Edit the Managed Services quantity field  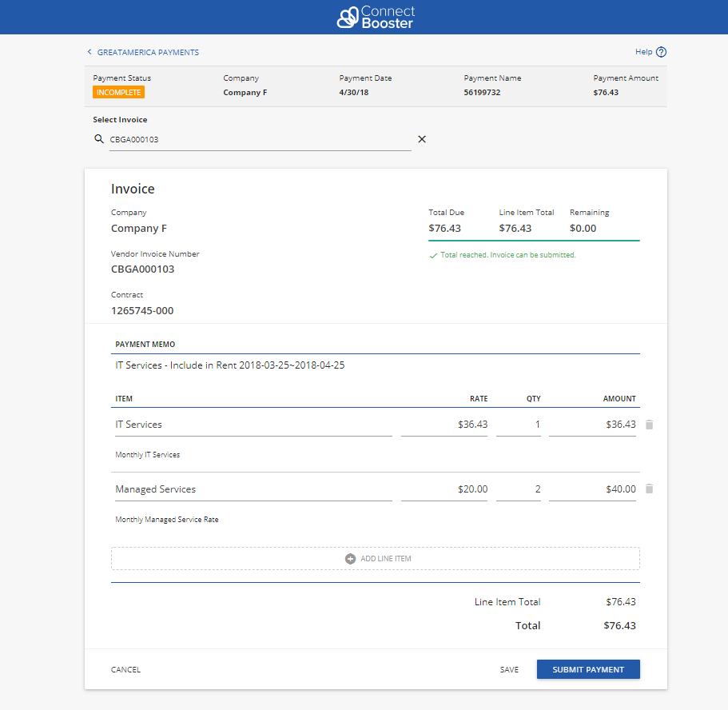(519, 489)
